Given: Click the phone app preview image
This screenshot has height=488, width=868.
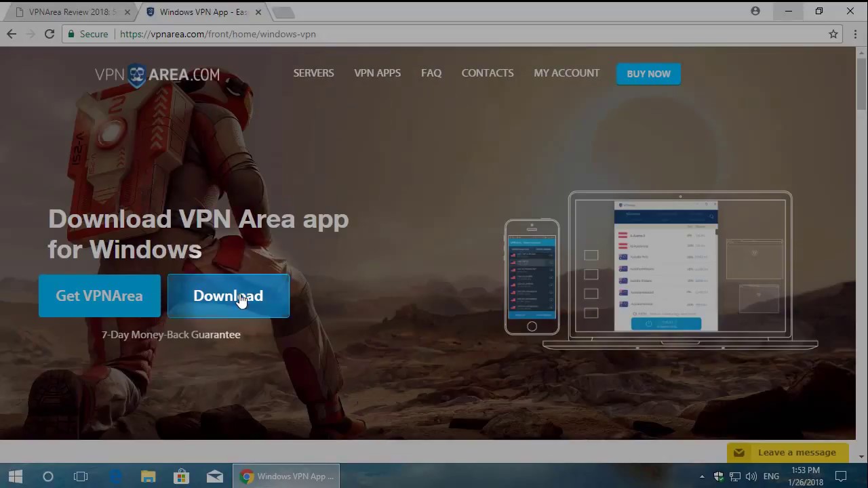Looking at the screenshot, I should pyautogui.click(x=532, y=277).
